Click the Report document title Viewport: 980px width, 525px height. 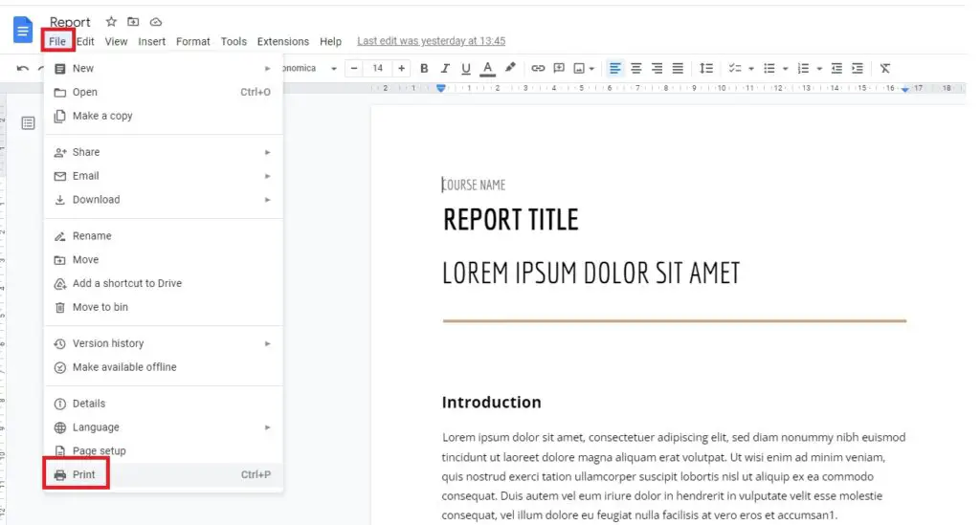tap(70, 22)
